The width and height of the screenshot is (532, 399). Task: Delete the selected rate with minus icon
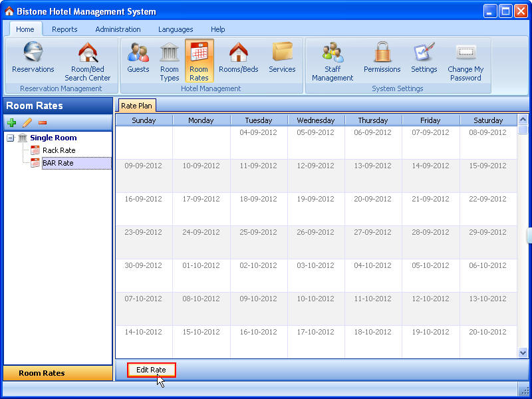[41, 122]
